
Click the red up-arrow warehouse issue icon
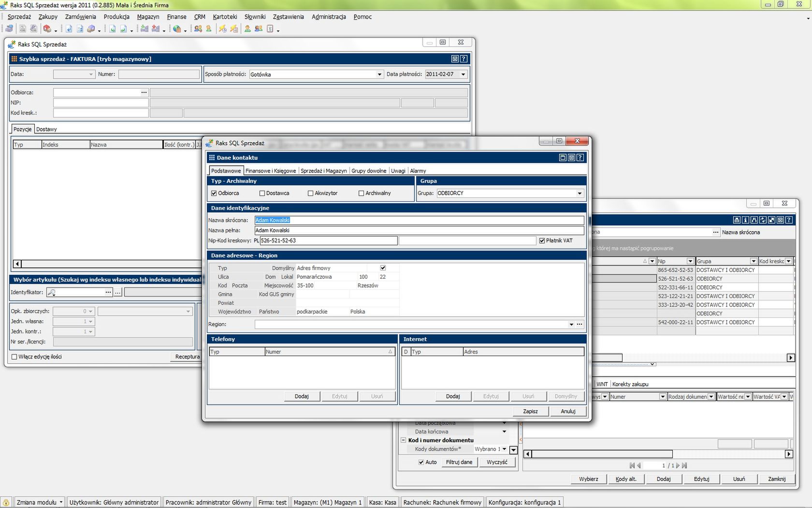[x=156, y=29]
